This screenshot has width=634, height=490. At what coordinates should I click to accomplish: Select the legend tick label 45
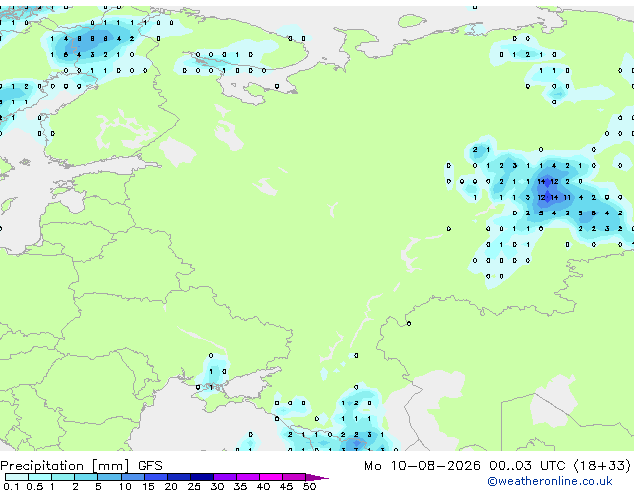[286, 486]
